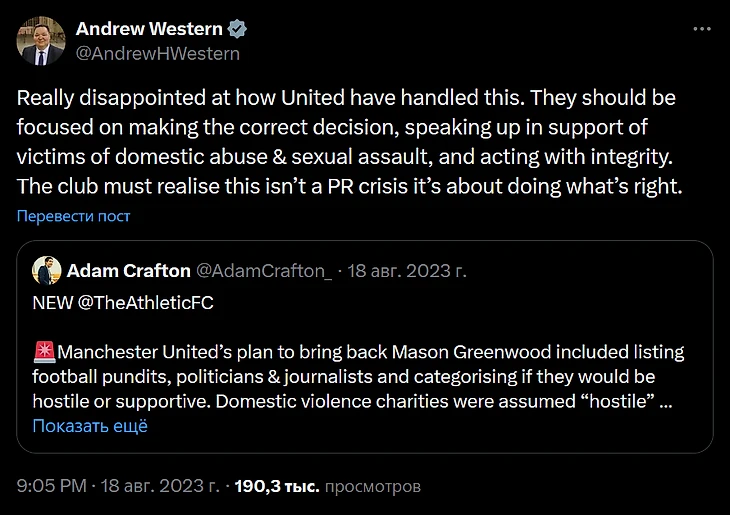Visit the @AdamCrafton_ handle
730x515 pixels.
tap(264, 270)
